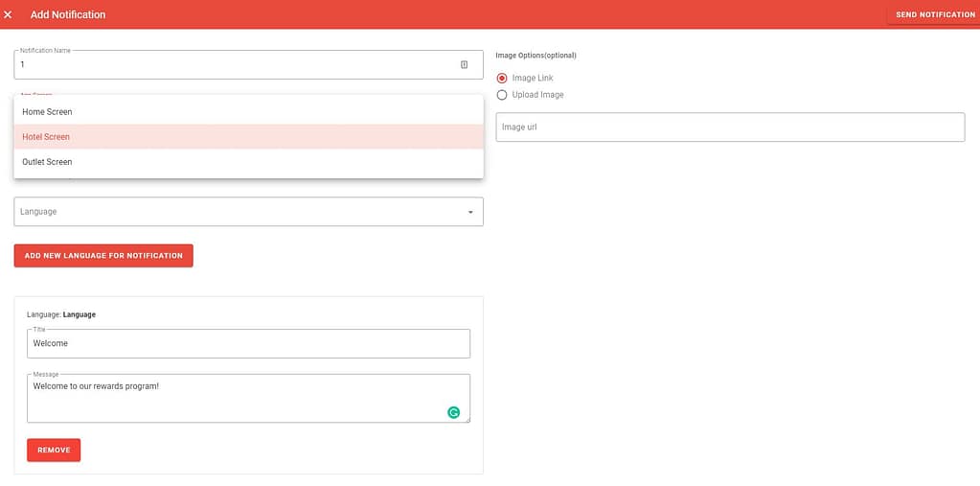
Task: Remove the language notification block
Action: (54, 451)
